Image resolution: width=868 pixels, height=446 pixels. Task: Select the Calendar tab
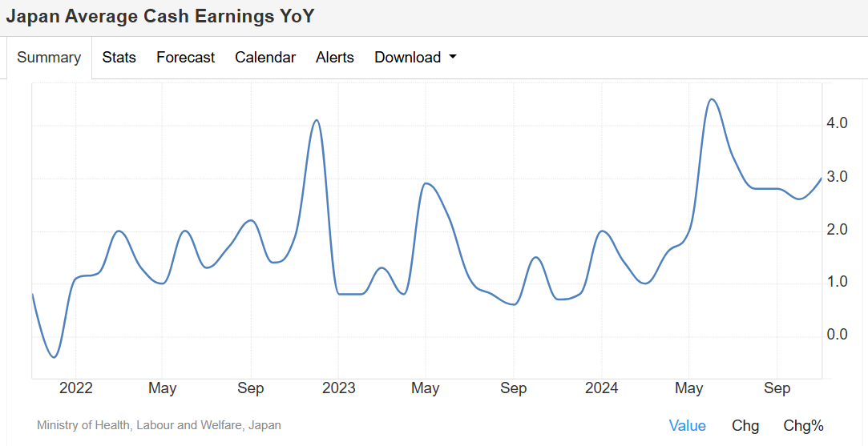coord(265,58)
